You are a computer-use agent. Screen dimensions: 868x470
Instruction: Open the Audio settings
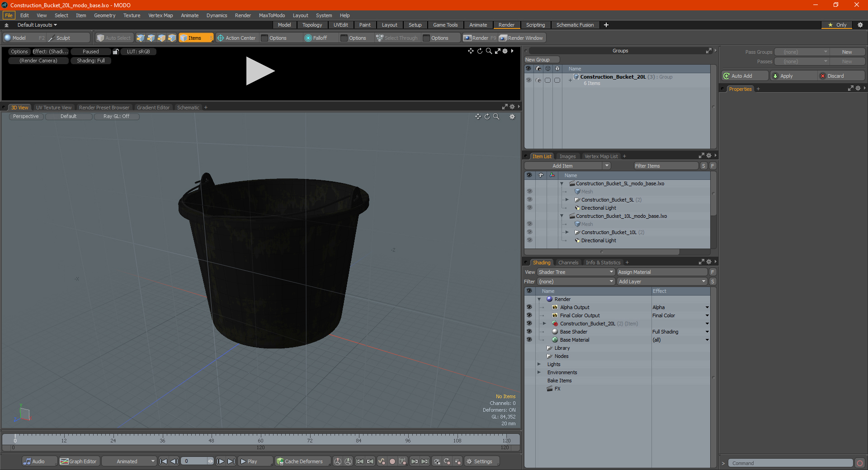(39, 461)
